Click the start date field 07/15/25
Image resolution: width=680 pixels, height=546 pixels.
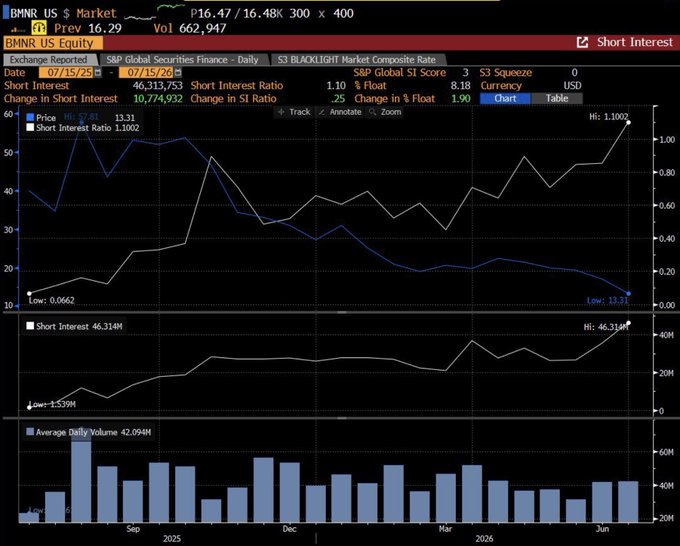(66, 72)
